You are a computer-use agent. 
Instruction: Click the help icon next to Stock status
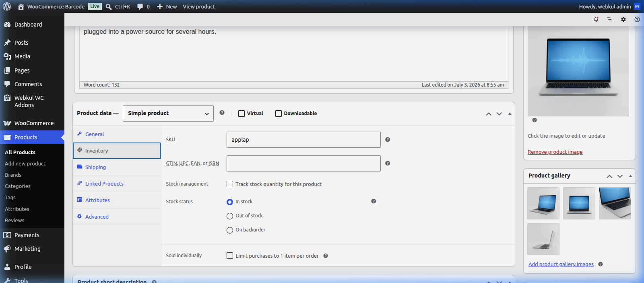374,201
